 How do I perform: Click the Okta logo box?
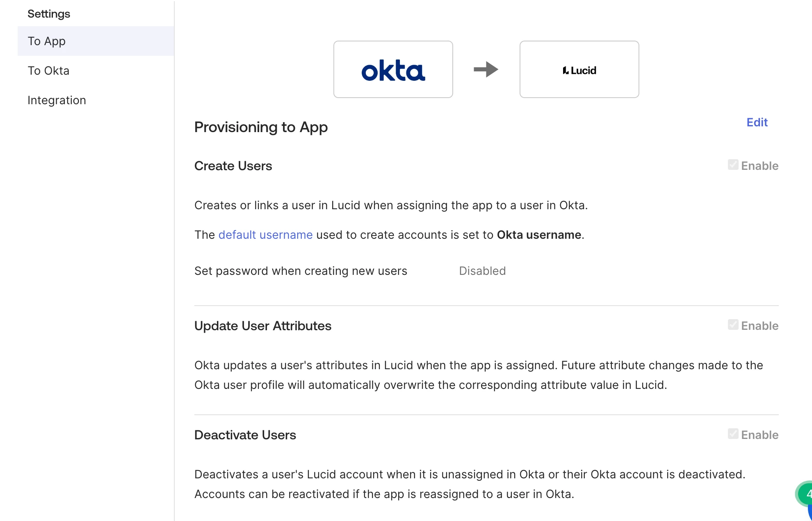tap(393, 69)
